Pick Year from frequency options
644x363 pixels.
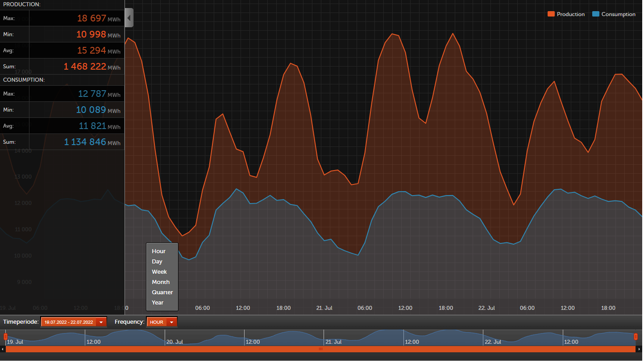(x=158, y=303)
